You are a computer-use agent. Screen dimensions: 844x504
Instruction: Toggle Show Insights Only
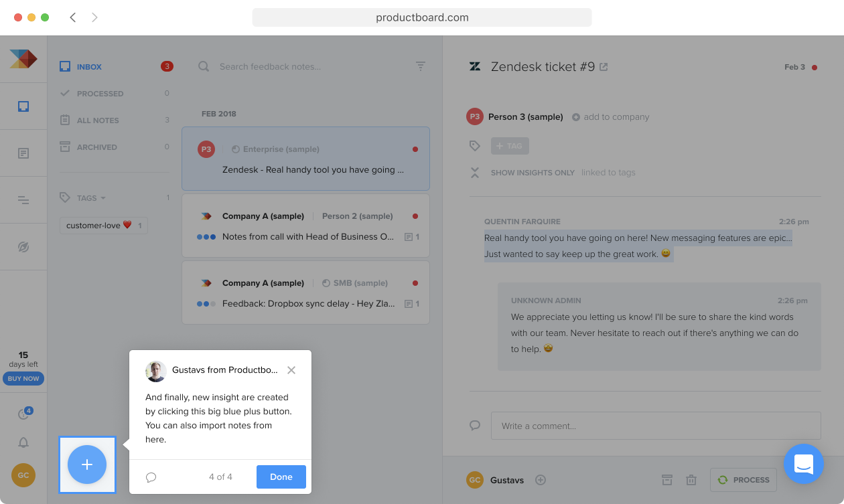[533, 173]
